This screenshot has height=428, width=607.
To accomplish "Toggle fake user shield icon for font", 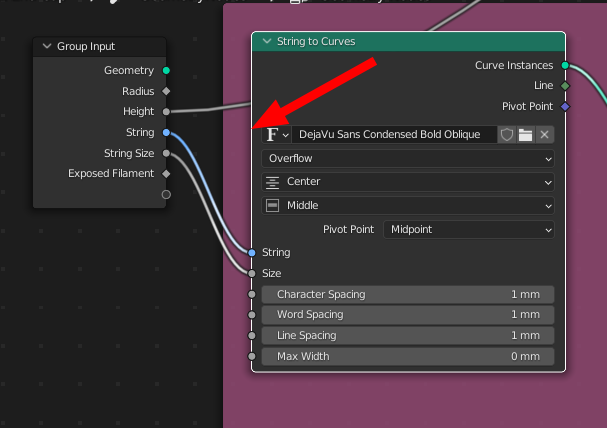I will point(506,135).
